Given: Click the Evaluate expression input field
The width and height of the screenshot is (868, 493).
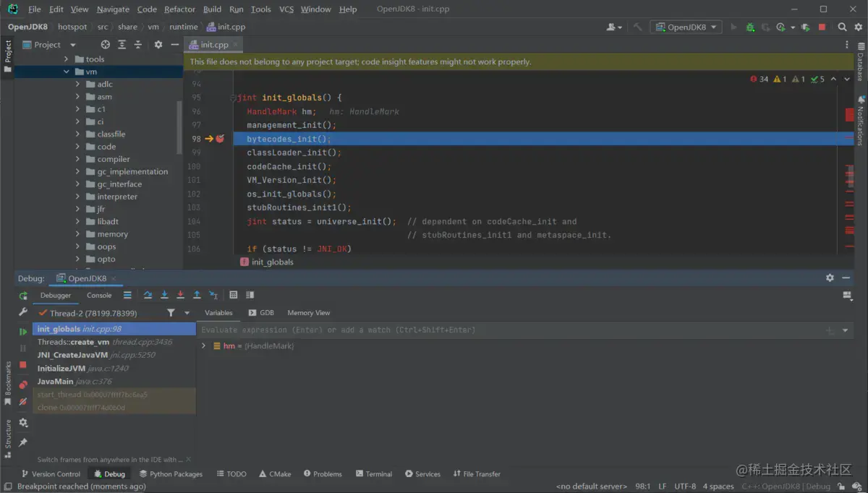Looking at the screenshot, I should pyautogui.click(x=510, y=330).
